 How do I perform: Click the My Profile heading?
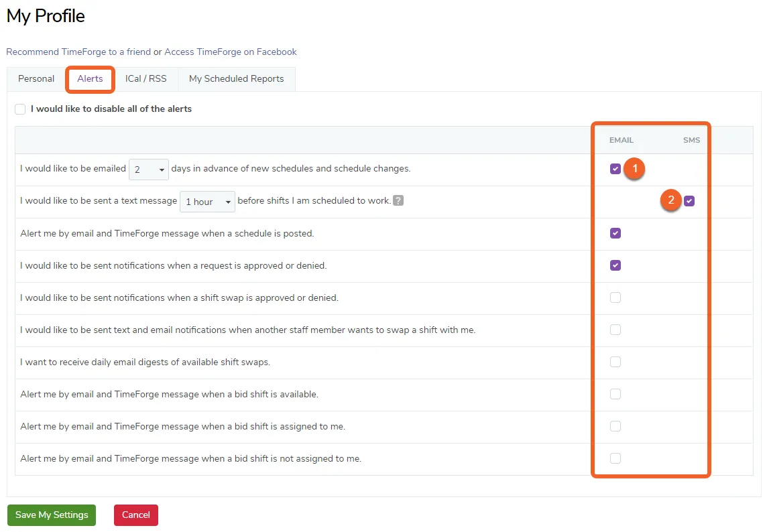click(46, 16)
